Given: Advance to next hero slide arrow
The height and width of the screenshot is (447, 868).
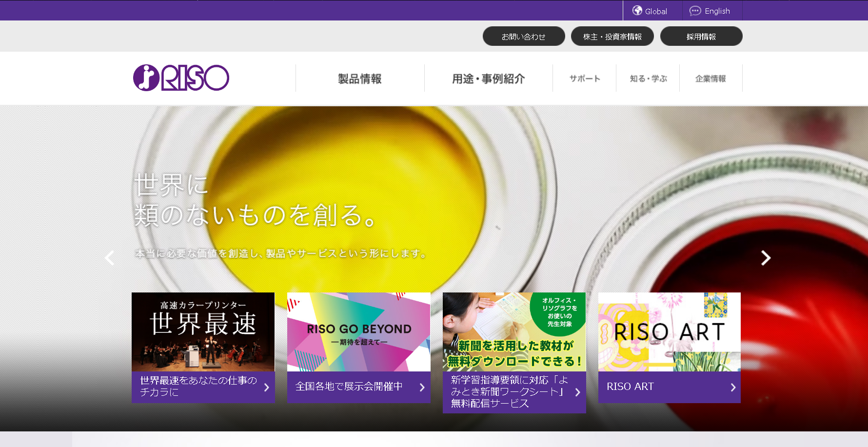Looking at the screenshot, I should (x=766, y=257).
